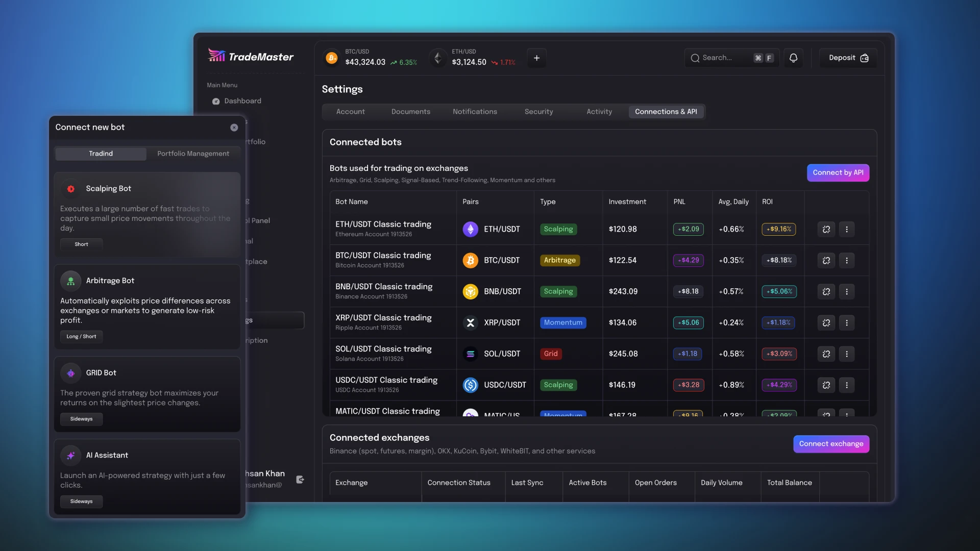Image resolution: width=980 pixels, height=551 pixels.
Task: Click the AI Assistant sparkle icon
Action: [x=71, y=455]
